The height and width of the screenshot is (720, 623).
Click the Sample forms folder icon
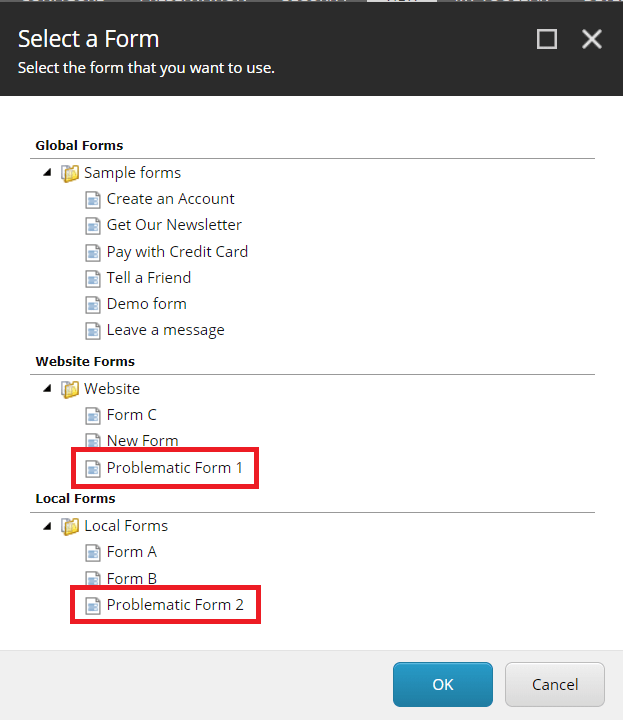click(70, 173)
